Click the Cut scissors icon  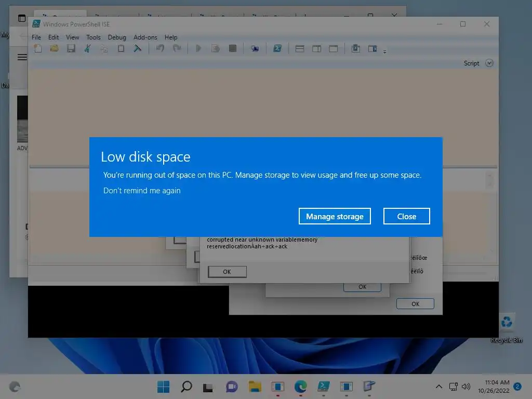[87, 48]
